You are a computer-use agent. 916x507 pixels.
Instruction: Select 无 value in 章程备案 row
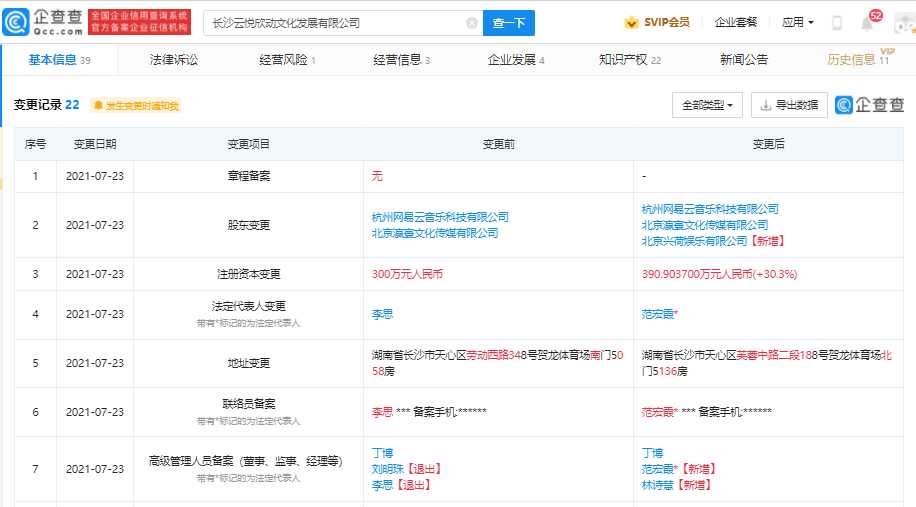(377, 176)
